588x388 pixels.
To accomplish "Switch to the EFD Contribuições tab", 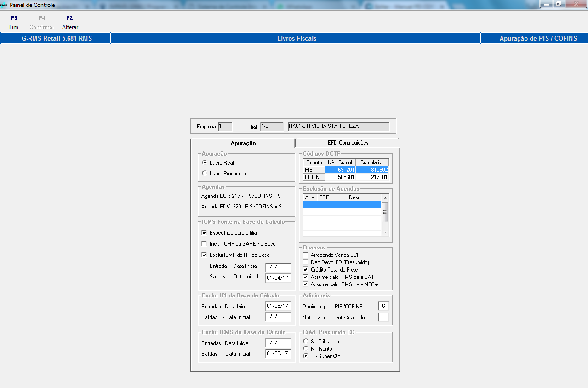I will click(348, 143).
